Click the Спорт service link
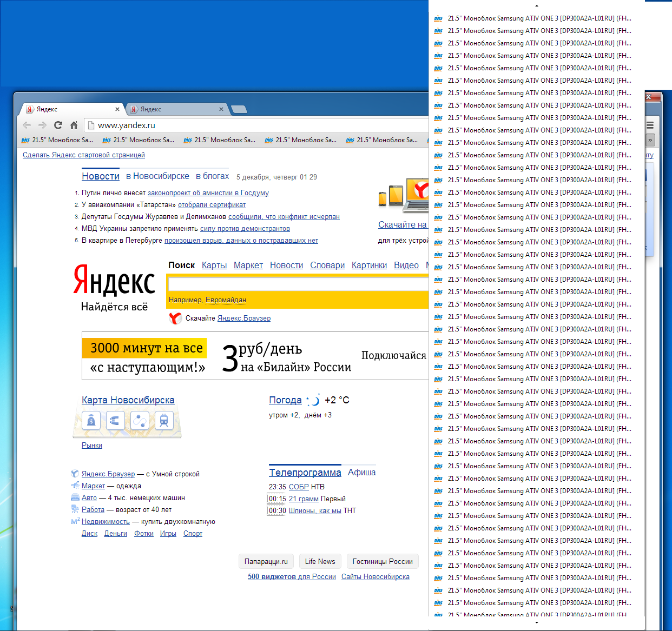Image resolution: width=672 pixels, height=631 pixels. point(193,534)
